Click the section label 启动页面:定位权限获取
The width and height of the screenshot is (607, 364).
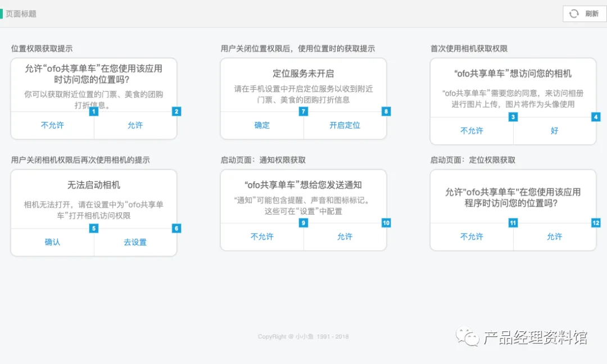point(473,160)
